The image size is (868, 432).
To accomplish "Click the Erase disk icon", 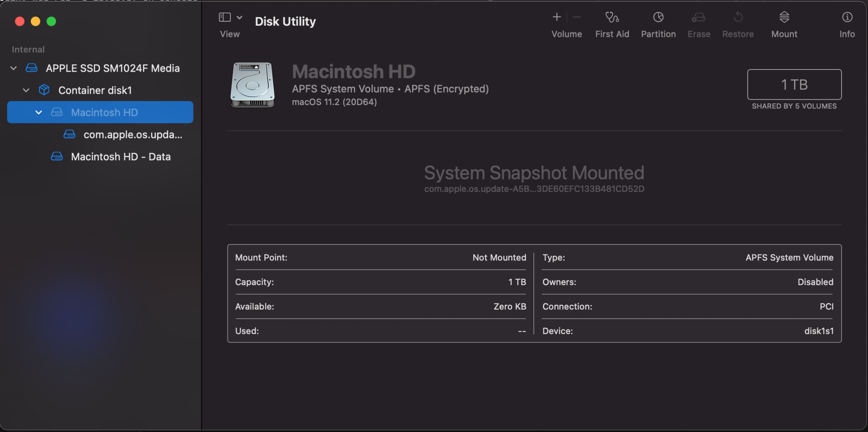I will click(x=698, y=17).
